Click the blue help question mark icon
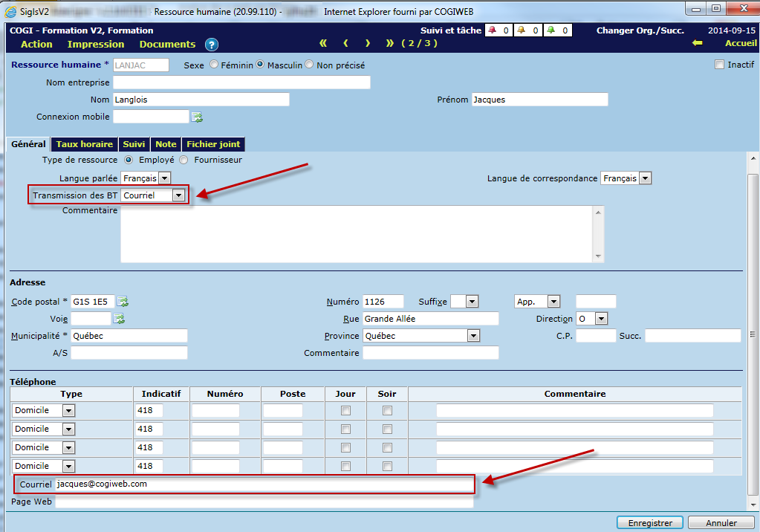This screenshot has height=532, width=760. (x=212, y=45)
